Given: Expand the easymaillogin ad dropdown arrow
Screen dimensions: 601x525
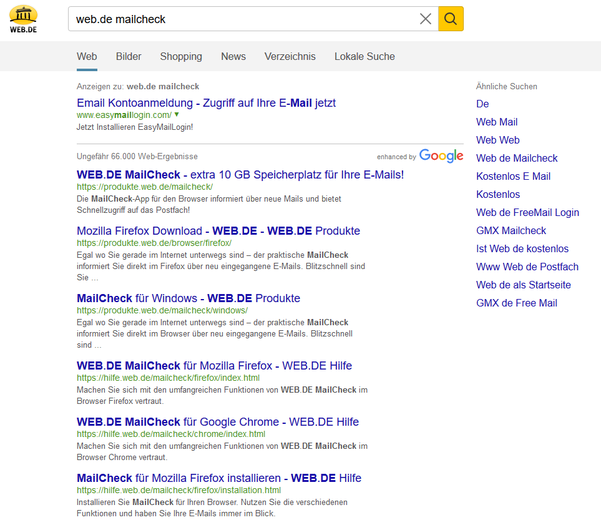Looking at the screenshot, I should click(x=177, y=114).
